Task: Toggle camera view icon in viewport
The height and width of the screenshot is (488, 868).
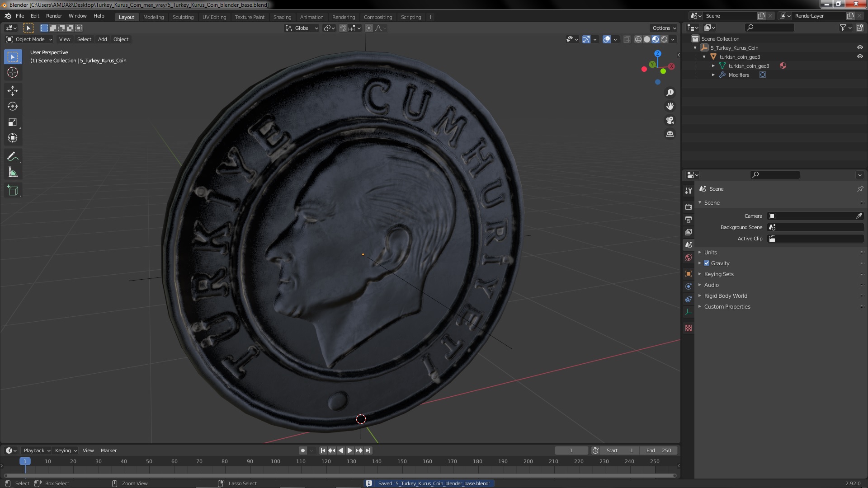Action: [670, 120]
